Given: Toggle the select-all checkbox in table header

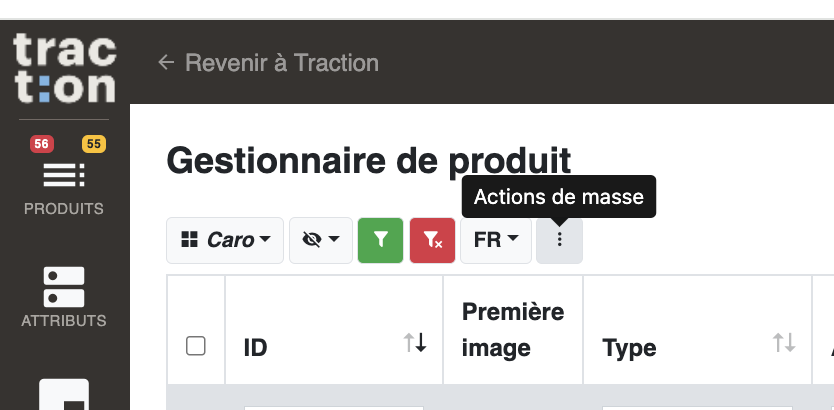Looking at the screenshot, I should [196, 346].
